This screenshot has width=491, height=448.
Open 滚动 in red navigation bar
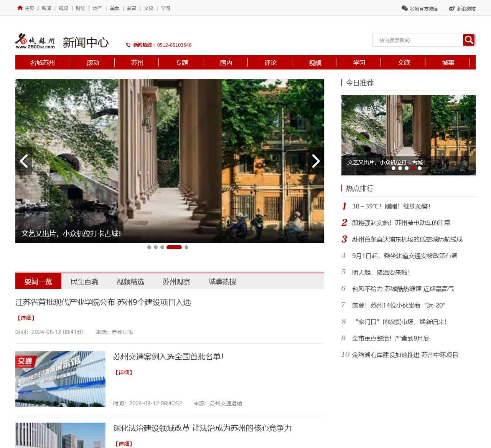(x=93, y=63)
